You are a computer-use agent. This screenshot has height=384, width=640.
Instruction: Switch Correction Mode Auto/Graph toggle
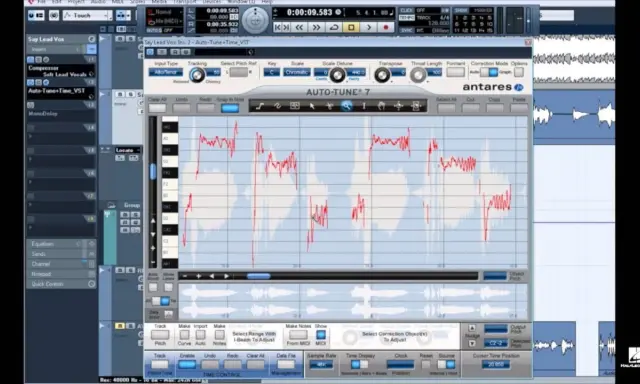pos(489,72)
